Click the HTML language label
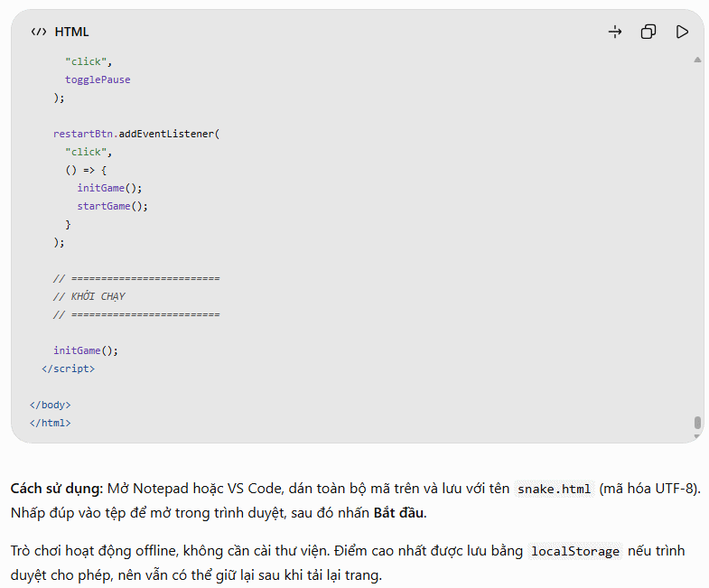 71,32
